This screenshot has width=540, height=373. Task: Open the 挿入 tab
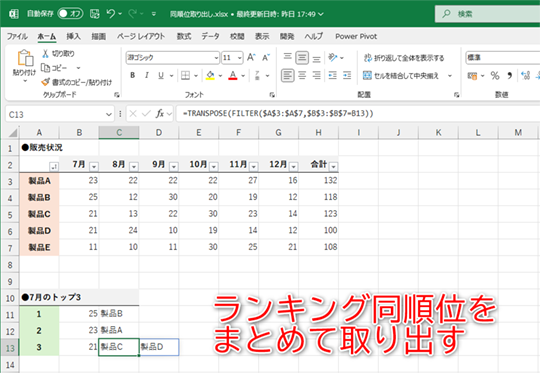pyautogui.click(x=73, y=36)
